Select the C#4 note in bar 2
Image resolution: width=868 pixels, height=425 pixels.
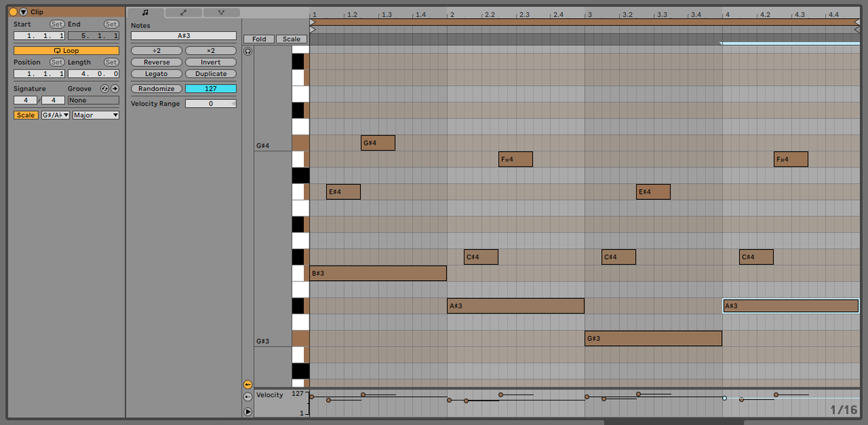click(481, 257)
